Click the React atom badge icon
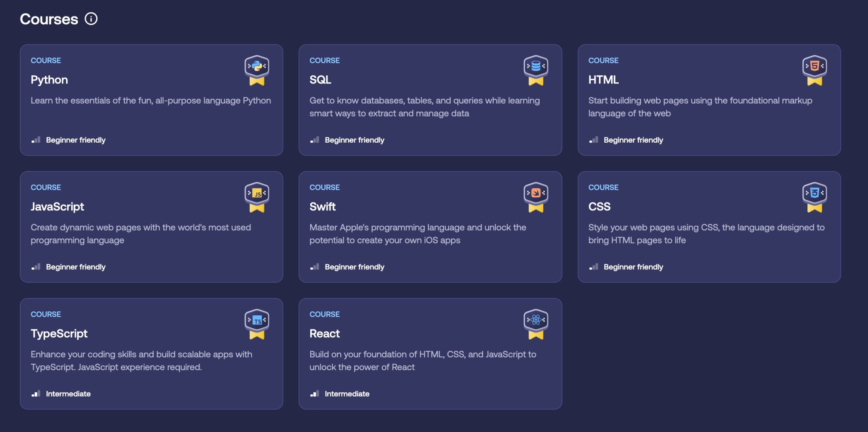 536,324
